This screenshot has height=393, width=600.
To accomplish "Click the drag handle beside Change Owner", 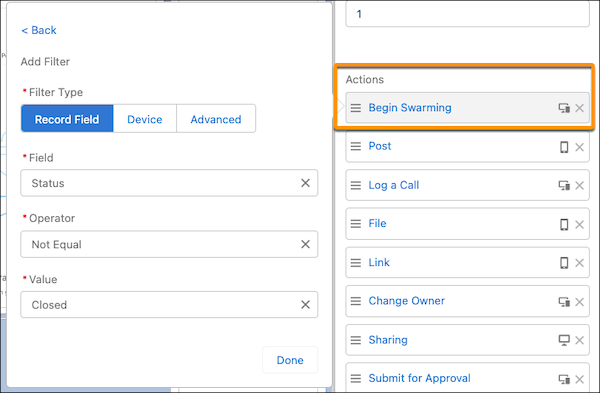I will [x=356, y=301].
